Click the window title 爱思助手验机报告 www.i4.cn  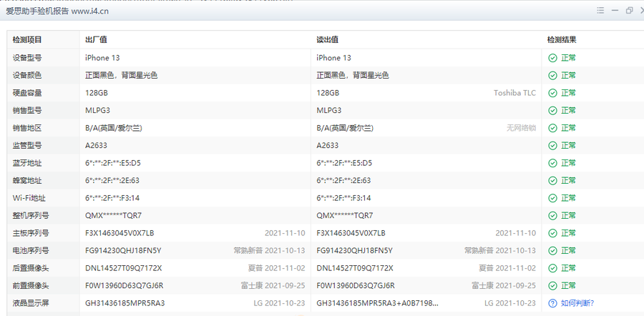(x=57, y=11)
